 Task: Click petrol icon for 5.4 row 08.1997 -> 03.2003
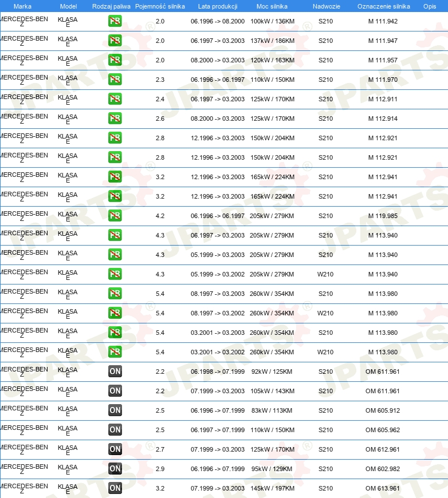coord(115,294)
